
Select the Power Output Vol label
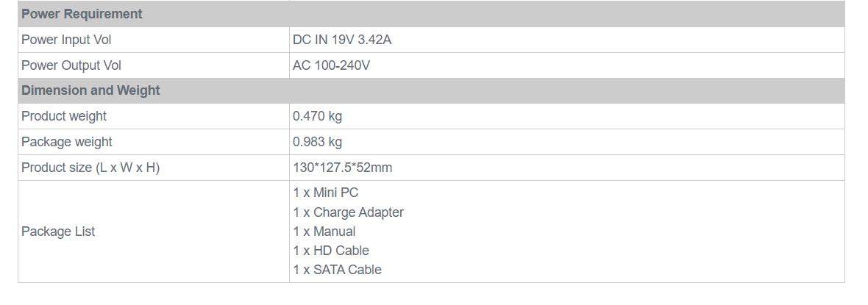pyautogui.click(x=71, y=65)
